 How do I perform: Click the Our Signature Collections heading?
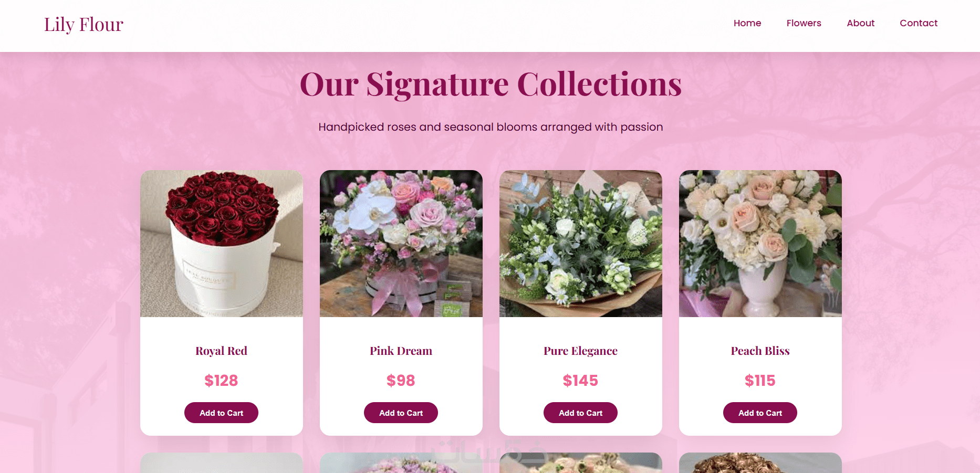(x=491, y=84)
